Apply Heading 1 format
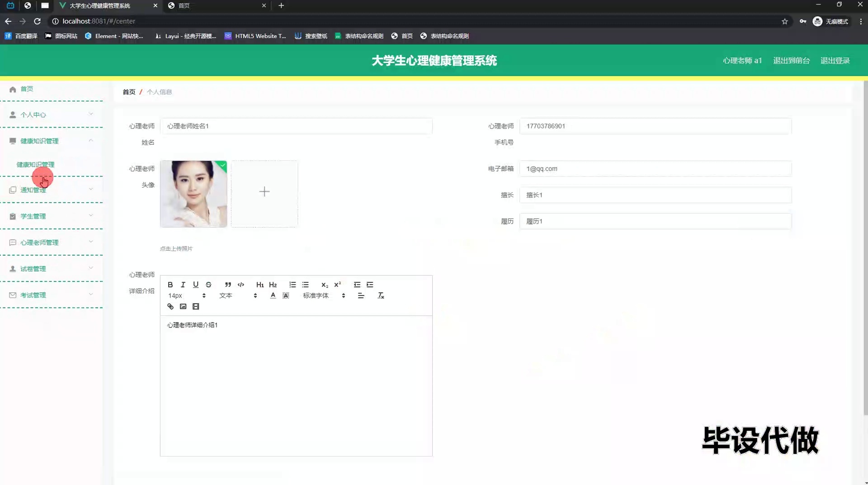The width and height of the screenshot is (868, 485). 260,285
